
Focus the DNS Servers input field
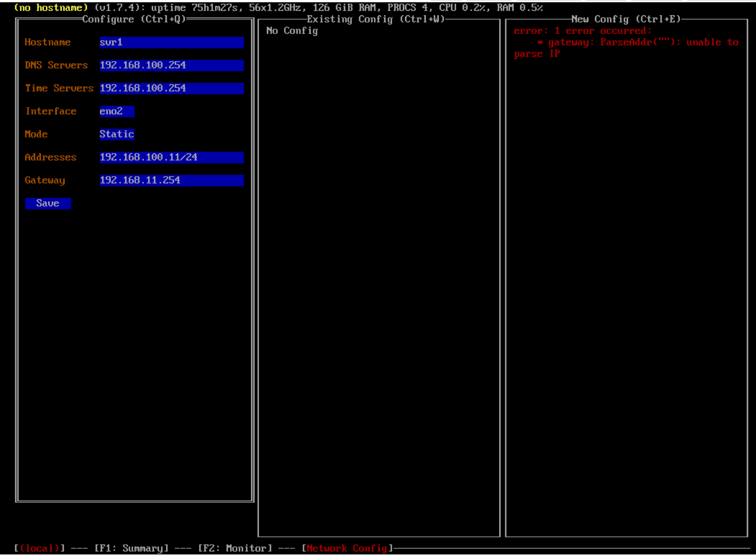[172, 66]
